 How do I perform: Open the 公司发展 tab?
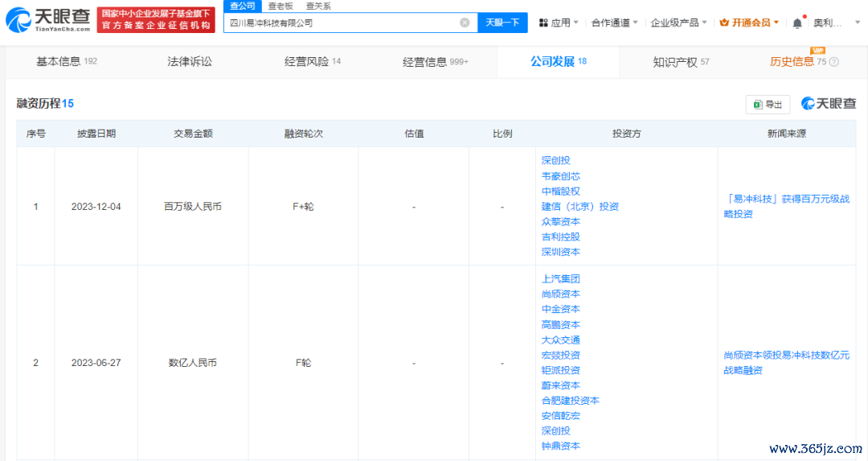(559, 61)
